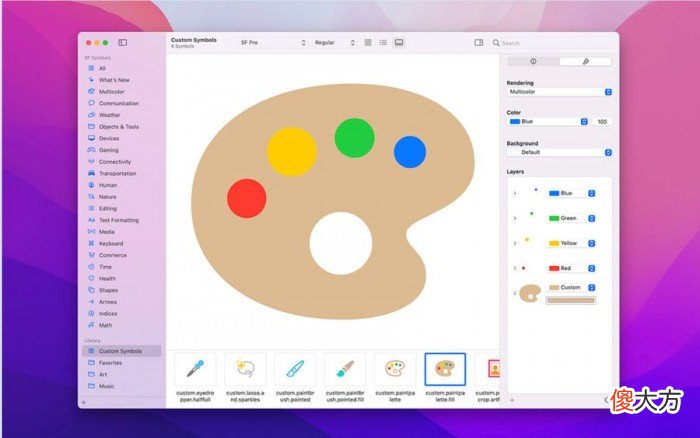Expand the Blue layer
The image size is (700, 438).
(x=515, y=193)
